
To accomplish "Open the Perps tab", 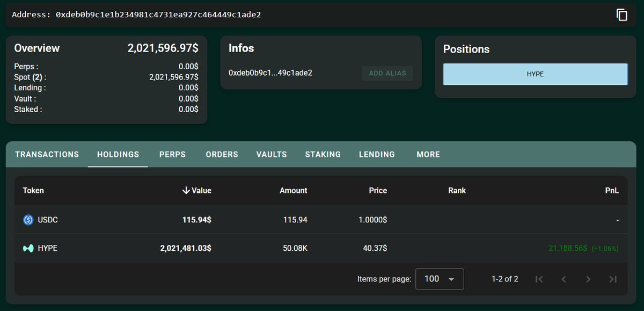I will point(172,154).
